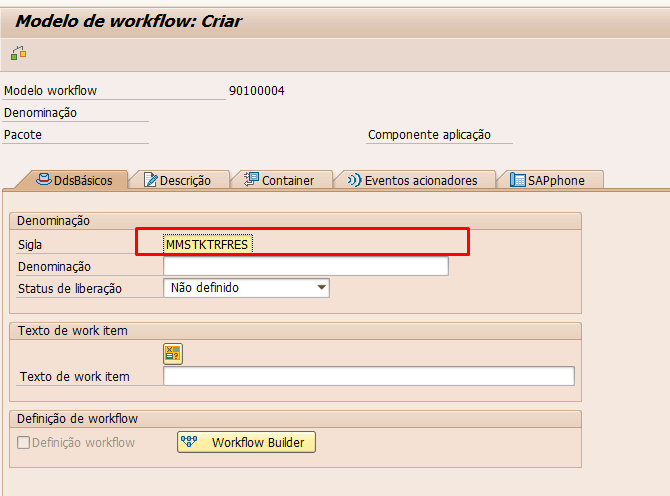This screenshot has height=496, width=670.
Task: Click the Componente aplicação label
Action: coord(429,135)
